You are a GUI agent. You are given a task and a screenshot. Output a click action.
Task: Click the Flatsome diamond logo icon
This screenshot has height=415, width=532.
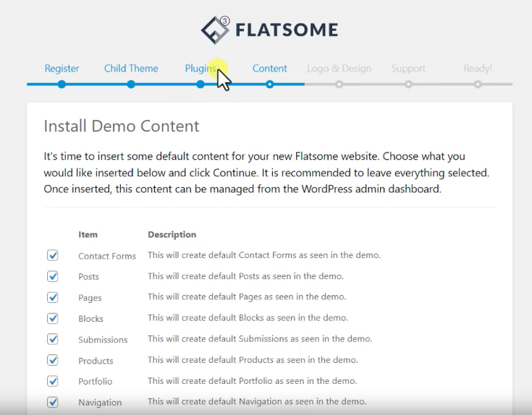point(215,30)
